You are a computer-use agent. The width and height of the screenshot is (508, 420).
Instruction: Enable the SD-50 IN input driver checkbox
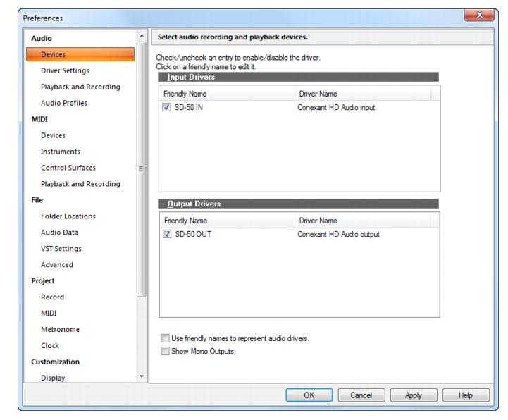(x=166, y=107)
